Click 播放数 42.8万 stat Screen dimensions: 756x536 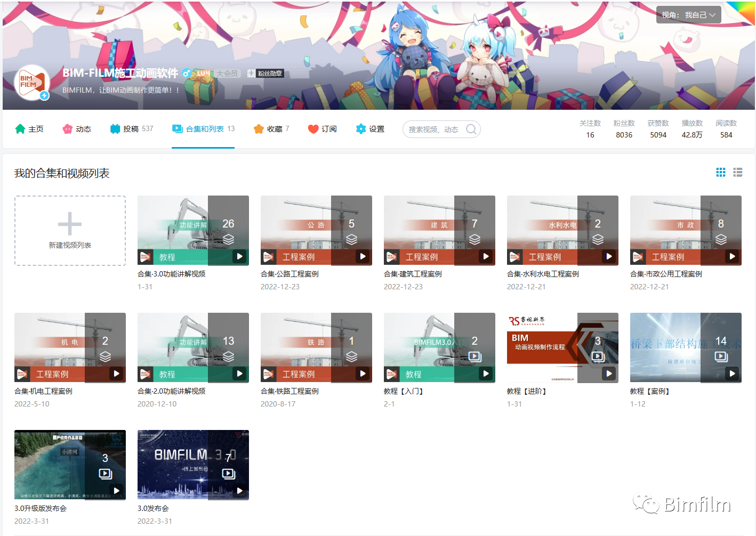692,129
